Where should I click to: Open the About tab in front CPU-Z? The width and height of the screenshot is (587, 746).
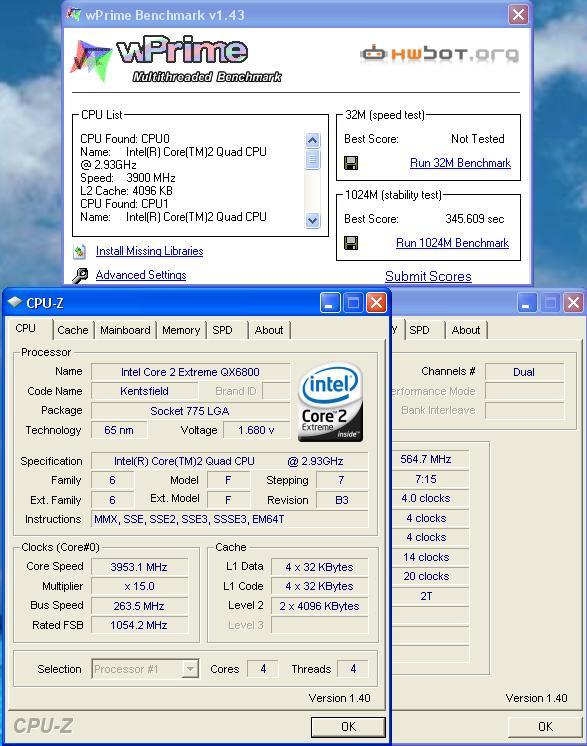click(269, 330)
